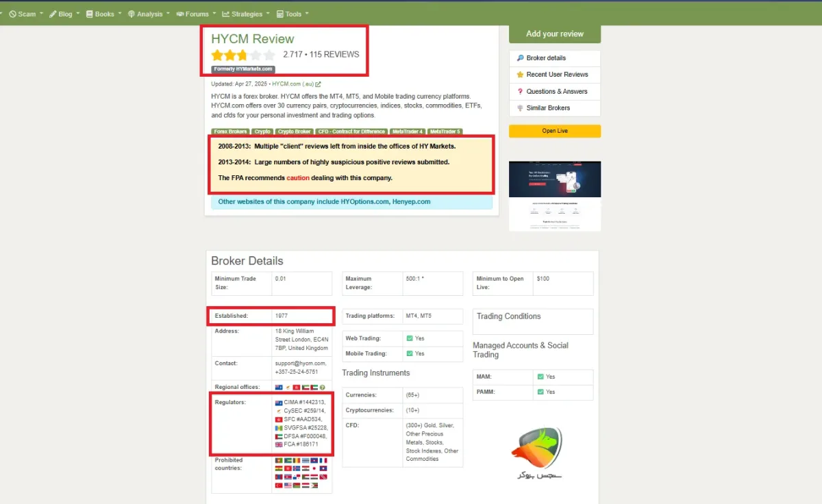Image resolution: width=822 pixels, height=504 pixels.
Task: Click the Similar Brokers sidebar icon
Action: (520, 108)
